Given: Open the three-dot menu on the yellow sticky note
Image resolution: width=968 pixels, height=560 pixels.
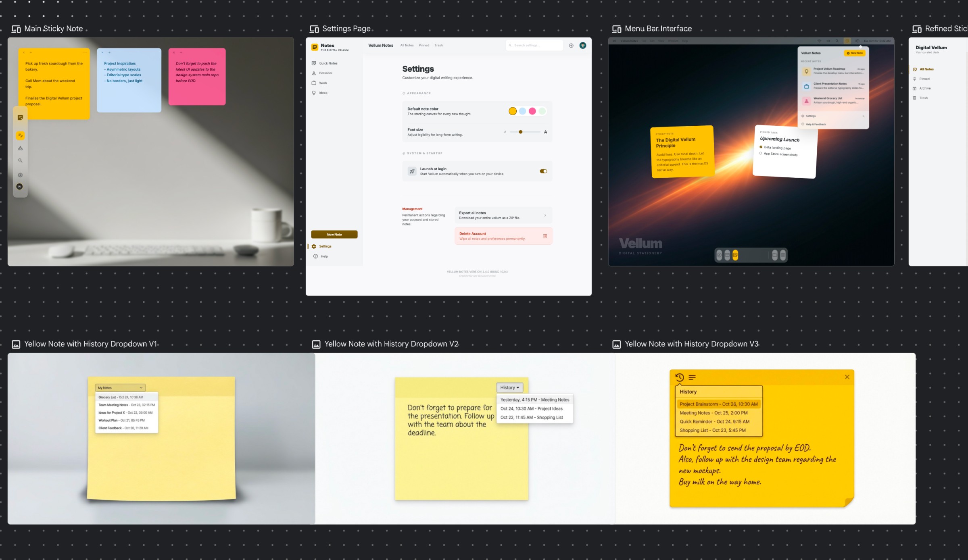Looking at the screenshot, I should coord(85,52).
